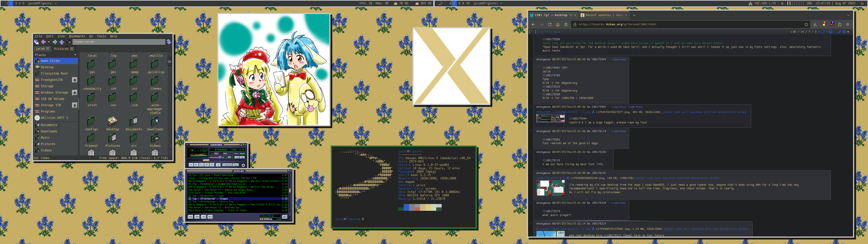This screenshot has width=868, height=244.
Task: Click the playlist SEL button
Action: (x=204, y=217)
